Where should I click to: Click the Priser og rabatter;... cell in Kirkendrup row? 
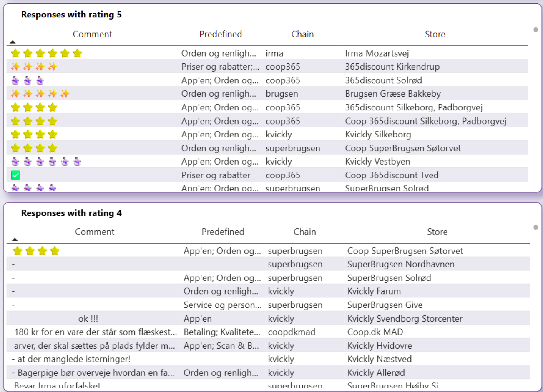tap(220, 67)
